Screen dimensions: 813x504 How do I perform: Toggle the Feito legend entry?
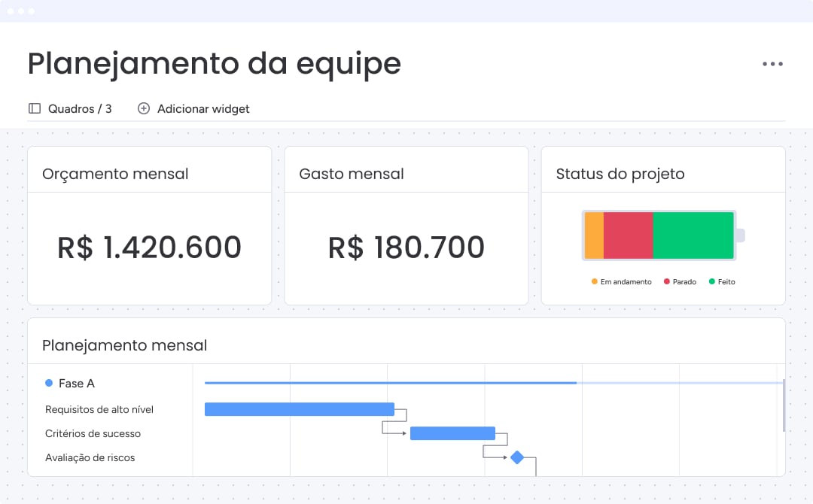point(721,281)
